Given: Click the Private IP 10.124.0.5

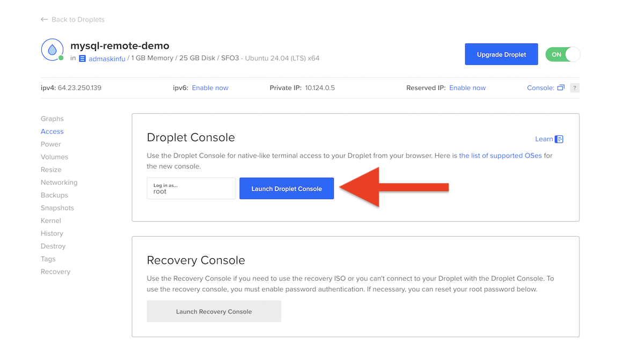Looking at the screenshot, I should point(320,88).
